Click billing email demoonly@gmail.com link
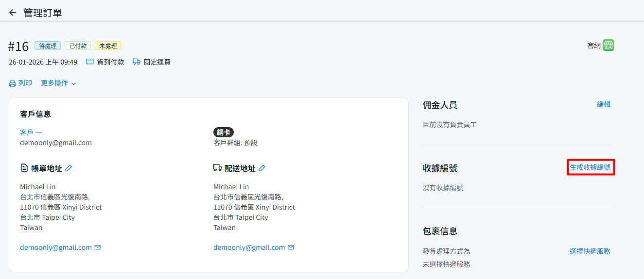The image size is (644, 279). click(x=56, y=247)
